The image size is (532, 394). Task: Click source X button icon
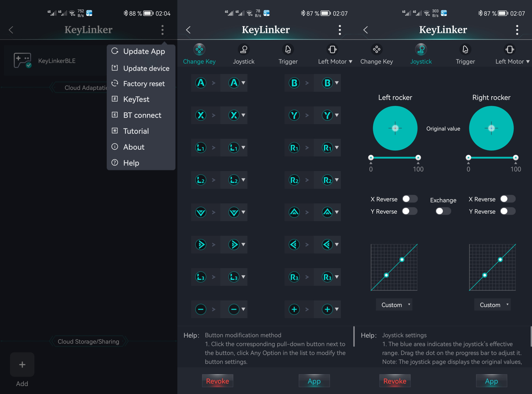[x=201, y=115]
